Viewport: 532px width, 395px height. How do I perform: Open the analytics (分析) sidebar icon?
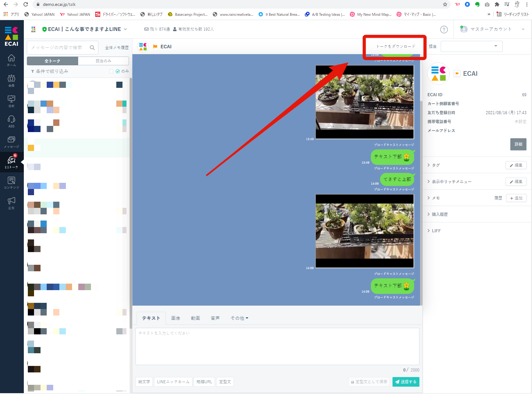[x=11, y=101]
